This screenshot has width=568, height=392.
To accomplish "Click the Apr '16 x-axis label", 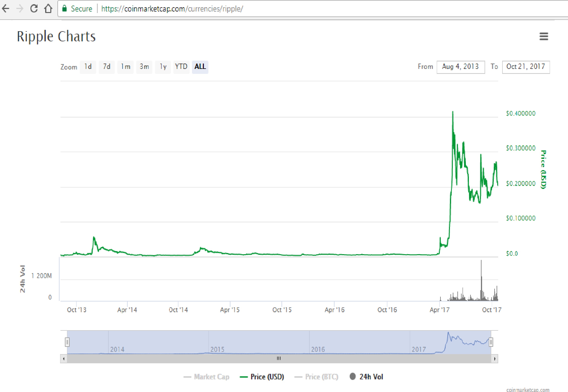I will point(335,310).
